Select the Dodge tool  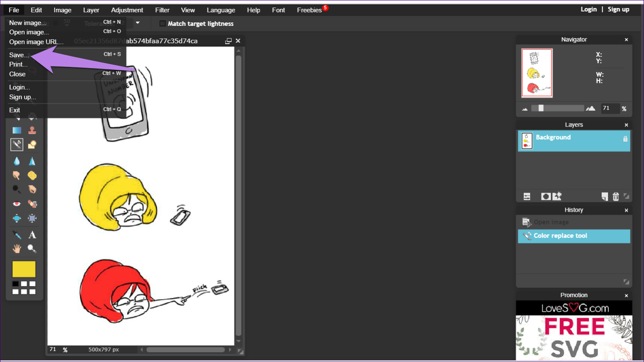[x=17, y=189]
